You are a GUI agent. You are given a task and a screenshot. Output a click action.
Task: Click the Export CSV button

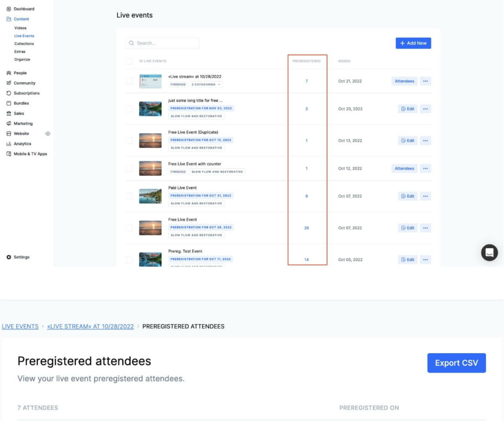[456, 363]
